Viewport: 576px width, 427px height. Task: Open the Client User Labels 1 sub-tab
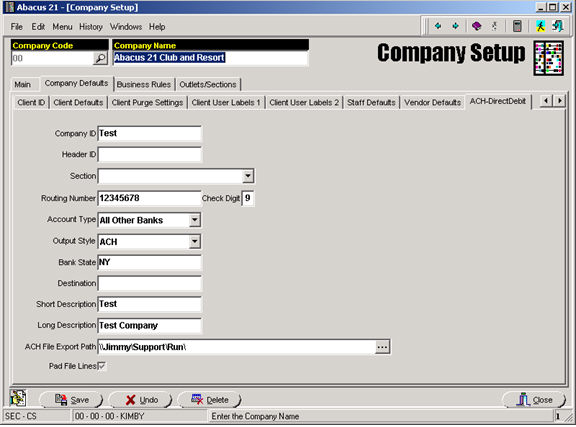tap(226, 103)
